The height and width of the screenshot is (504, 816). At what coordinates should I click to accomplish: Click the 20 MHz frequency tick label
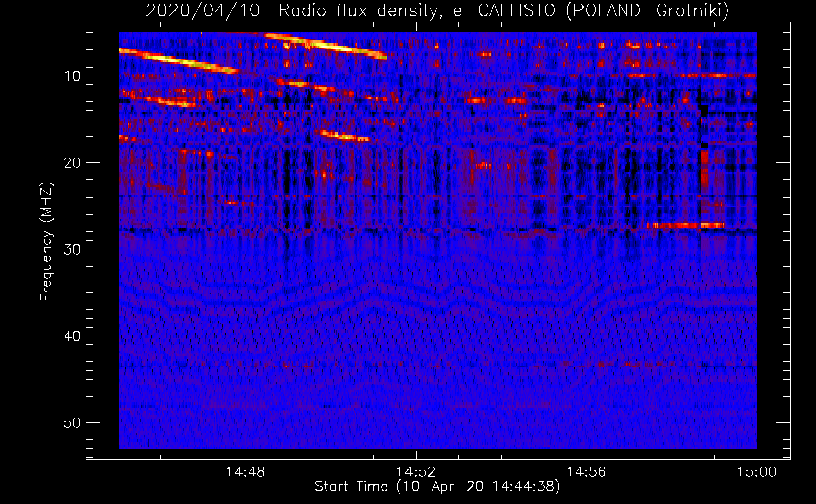(x=73, y=163)
